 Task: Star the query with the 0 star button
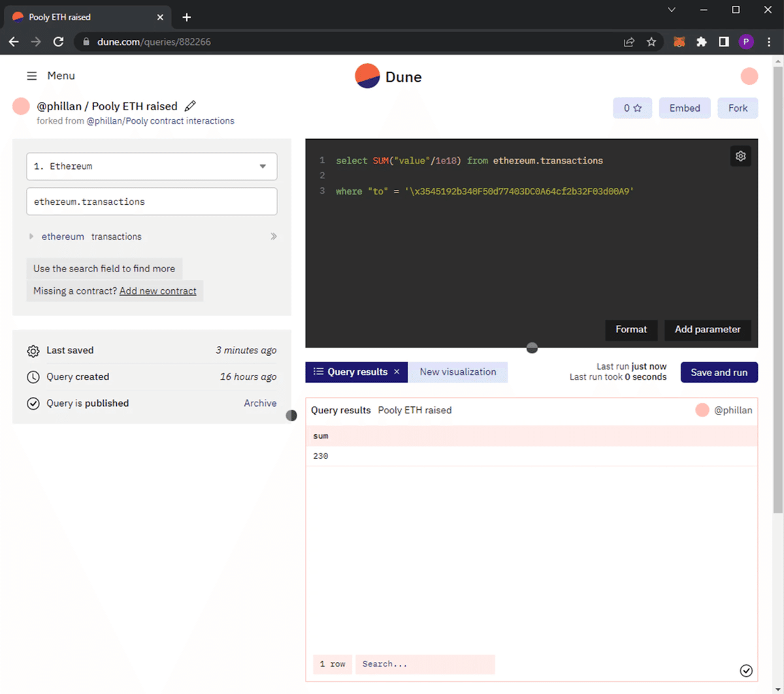[x=632, y=108]
